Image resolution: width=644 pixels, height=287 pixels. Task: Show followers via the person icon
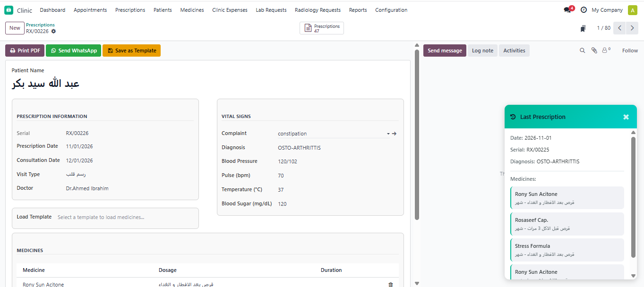pyautogui.click(x=605, y=51)
